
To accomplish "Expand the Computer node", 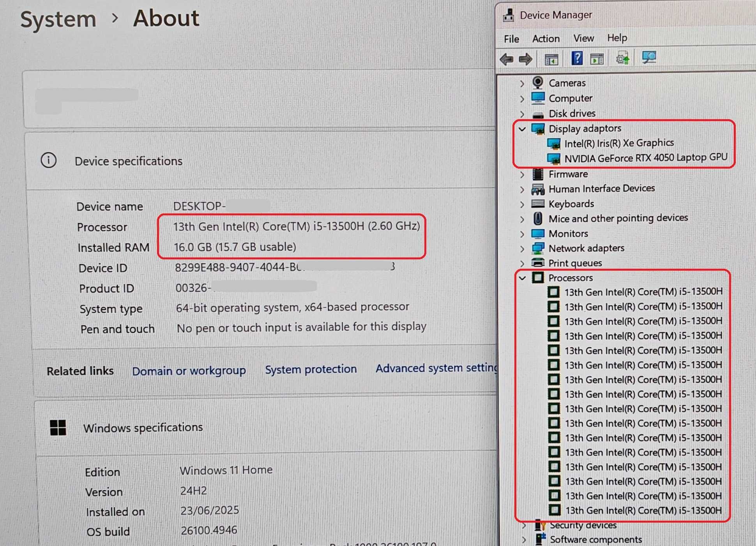I will (522, 99).
